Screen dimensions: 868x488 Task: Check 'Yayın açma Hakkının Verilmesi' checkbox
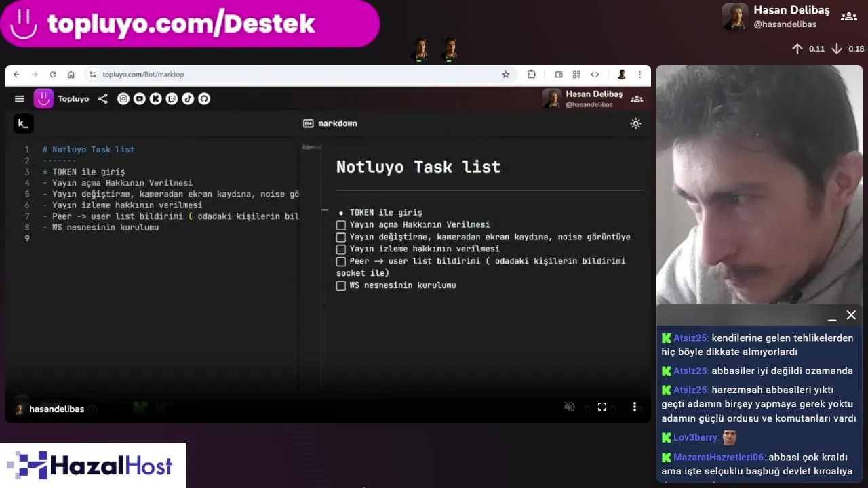tap(341, 225)
